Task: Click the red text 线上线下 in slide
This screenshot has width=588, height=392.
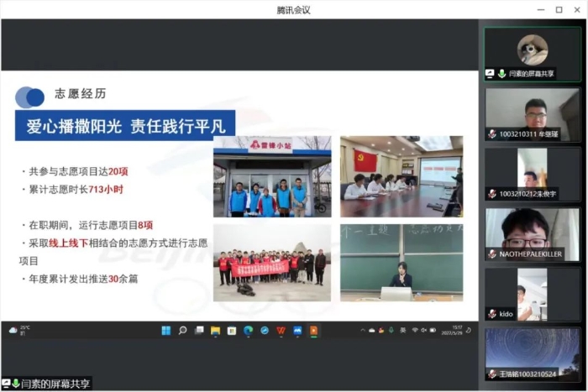Action: pyautogui.click(x=69, y=243)
